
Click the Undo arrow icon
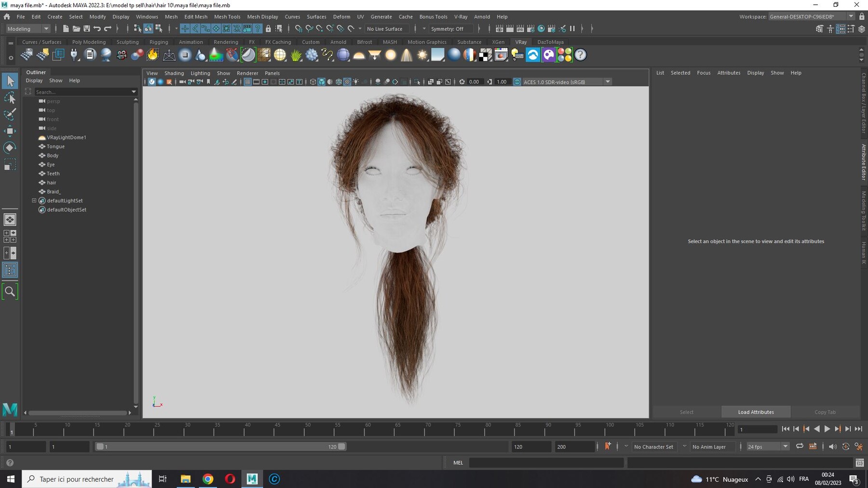click(x=97, y=29)
